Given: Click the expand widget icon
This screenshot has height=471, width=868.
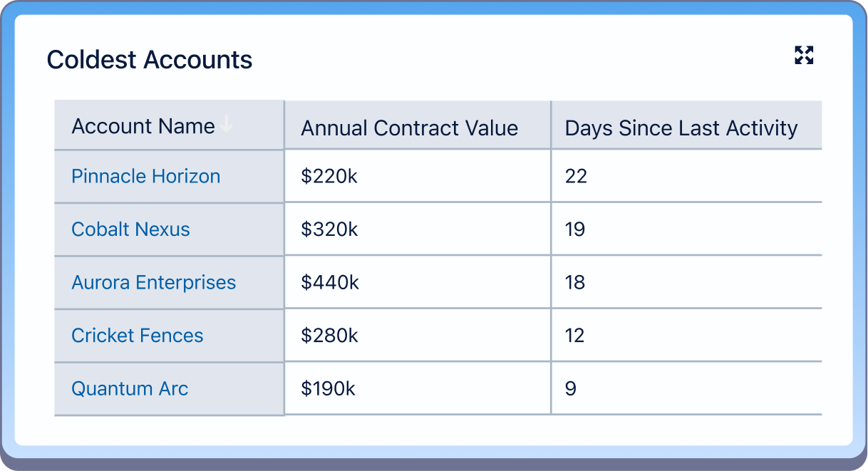Looking at the screenshot, I should point(804,56).
